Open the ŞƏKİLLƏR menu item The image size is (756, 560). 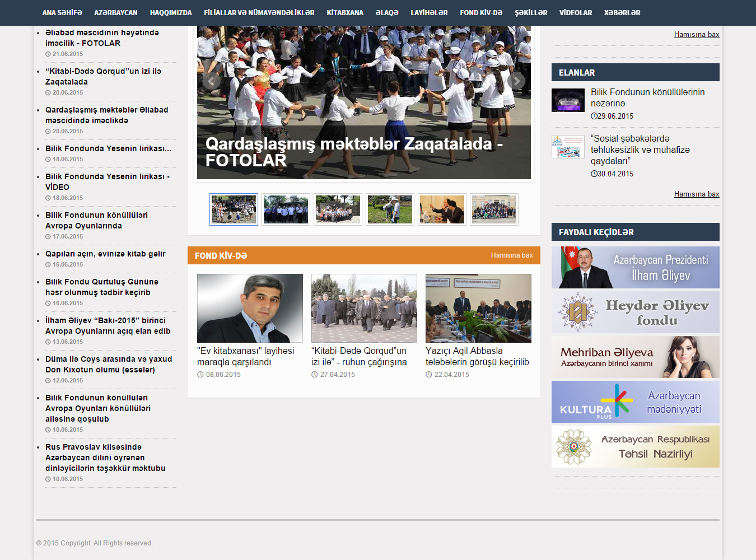tap(531, 13)
